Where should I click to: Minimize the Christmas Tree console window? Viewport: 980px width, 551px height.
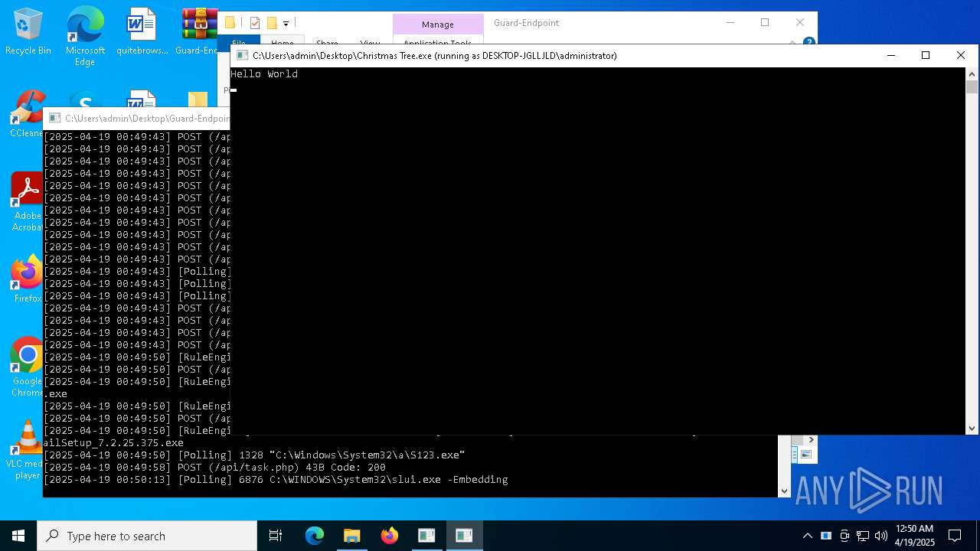point(890,55)
